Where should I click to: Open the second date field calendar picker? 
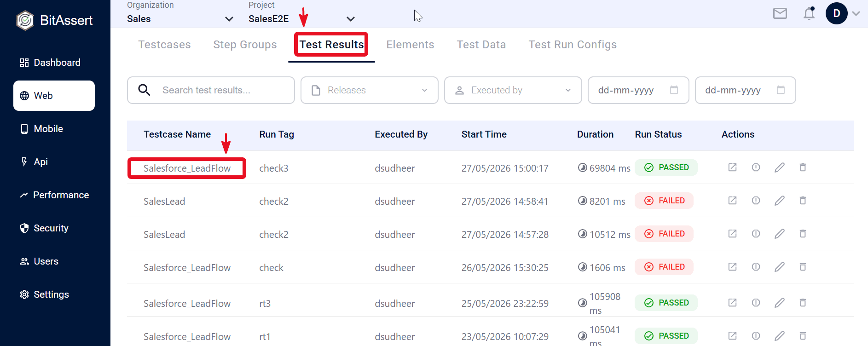point(781,90)
